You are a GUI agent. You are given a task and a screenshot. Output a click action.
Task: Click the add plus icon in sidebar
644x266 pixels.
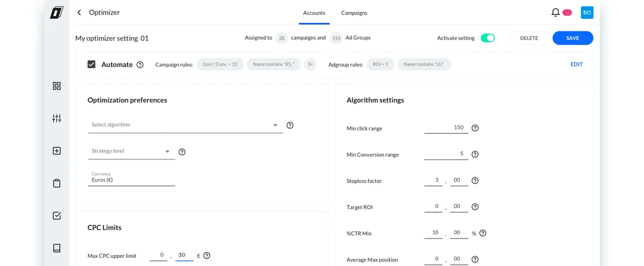57,151
